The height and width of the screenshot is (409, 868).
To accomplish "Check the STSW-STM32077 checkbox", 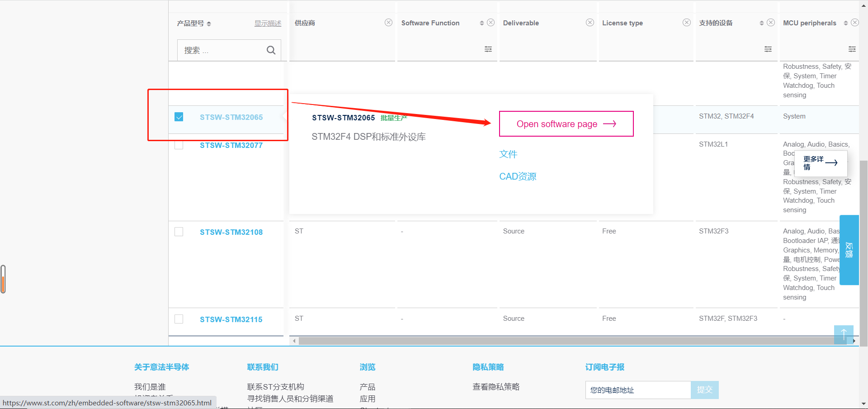I will 179,145.
